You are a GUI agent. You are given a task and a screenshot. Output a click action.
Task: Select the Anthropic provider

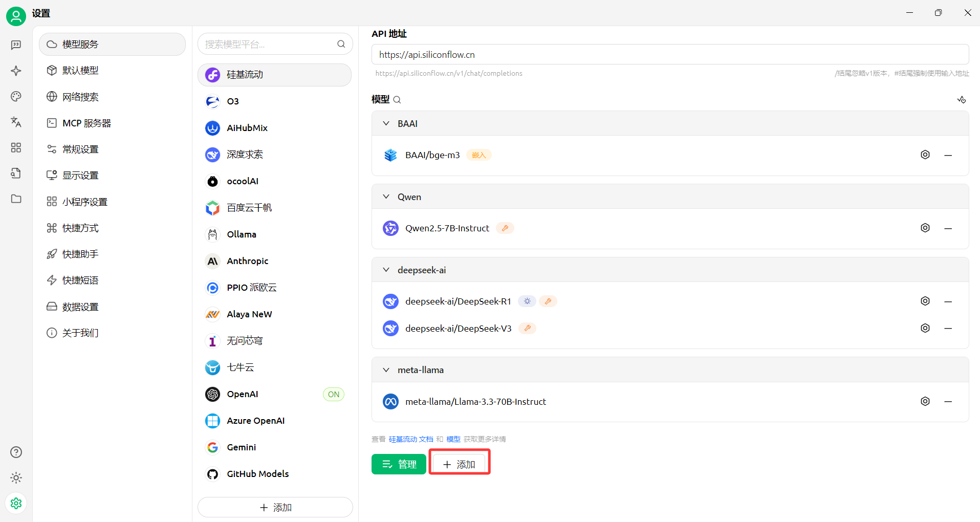click(x=275, y=261)
